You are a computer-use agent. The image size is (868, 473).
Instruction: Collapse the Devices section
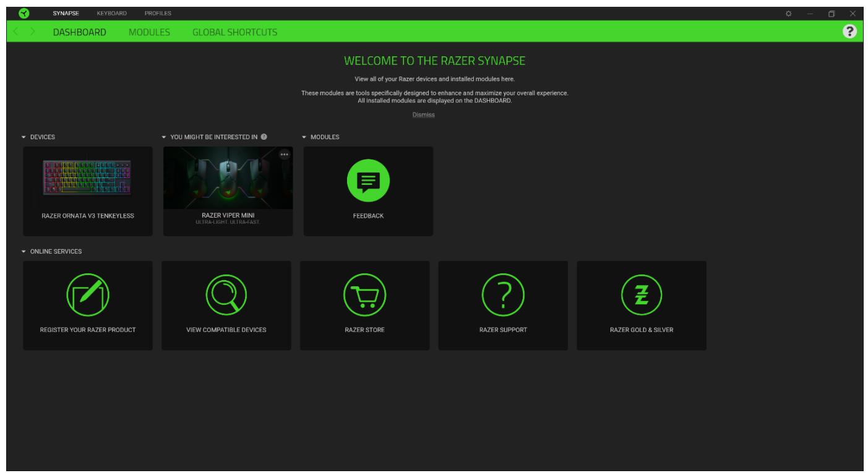point(24,137)
